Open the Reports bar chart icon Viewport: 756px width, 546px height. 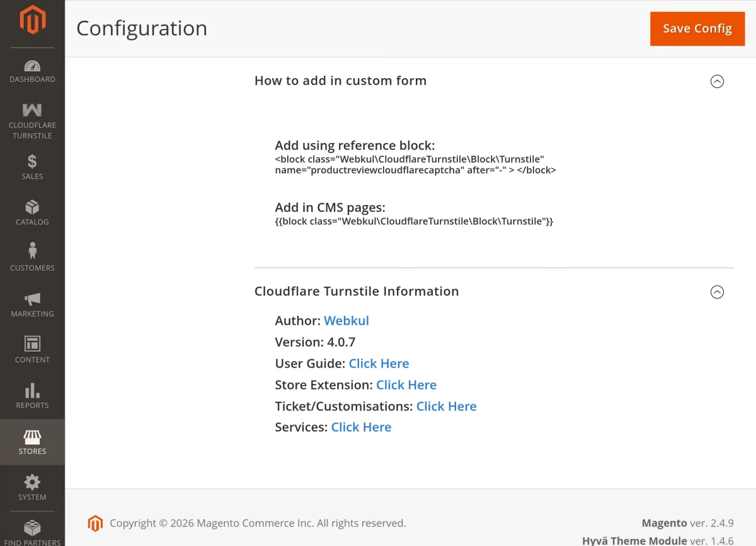(x=32, y=390)
